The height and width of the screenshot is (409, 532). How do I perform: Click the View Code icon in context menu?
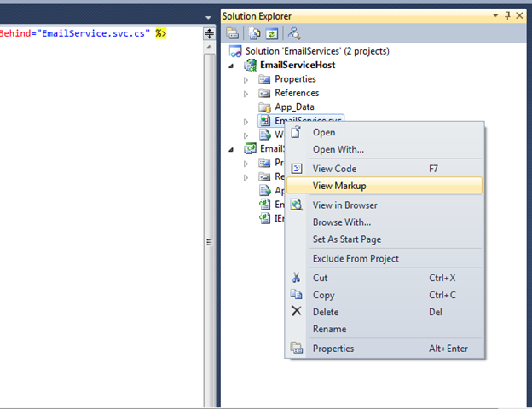click(x=297, y=168)
